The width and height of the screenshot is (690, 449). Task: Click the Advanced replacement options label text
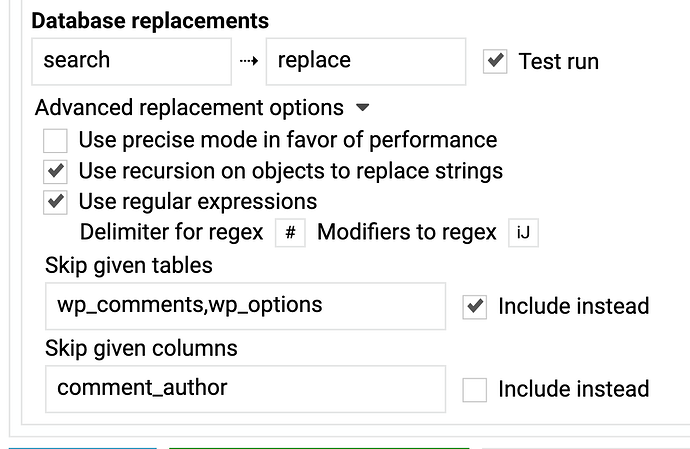[190, 108]
